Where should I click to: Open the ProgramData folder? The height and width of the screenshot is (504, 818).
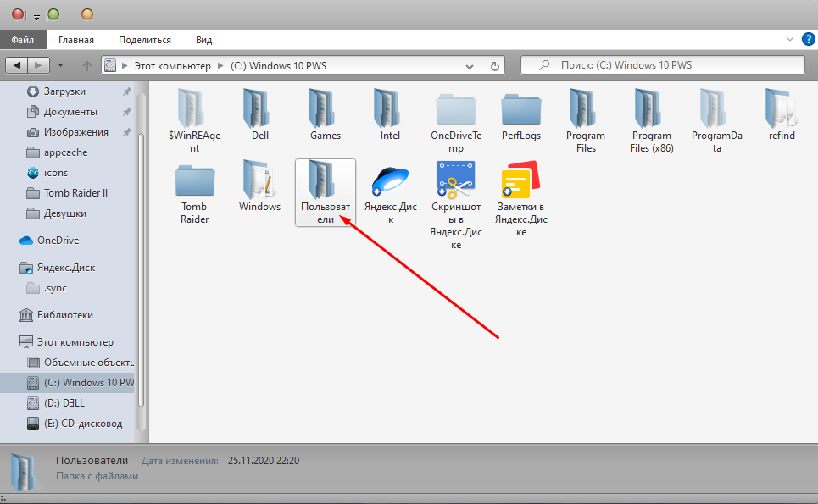[713, 108]
